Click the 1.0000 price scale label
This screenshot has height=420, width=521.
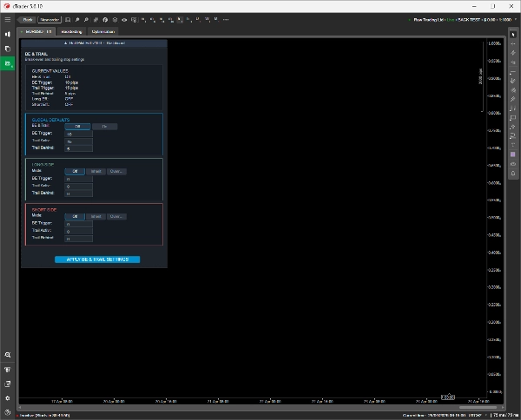coord(494,43)
